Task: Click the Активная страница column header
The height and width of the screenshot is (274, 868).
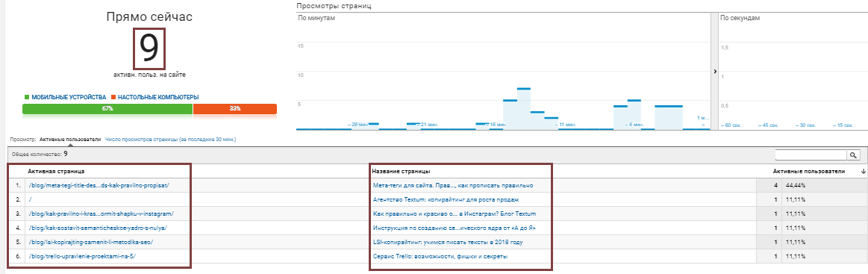Action: (x=56, y=172)
